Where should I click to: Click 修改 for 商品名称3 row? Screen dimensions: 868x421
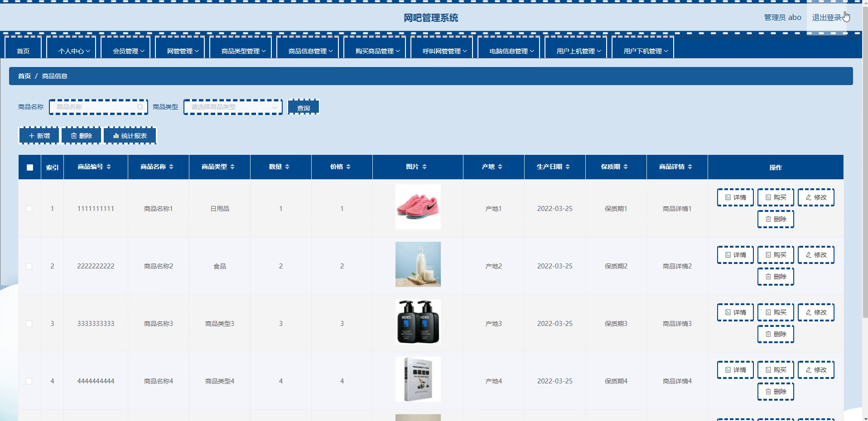[816, 312]
